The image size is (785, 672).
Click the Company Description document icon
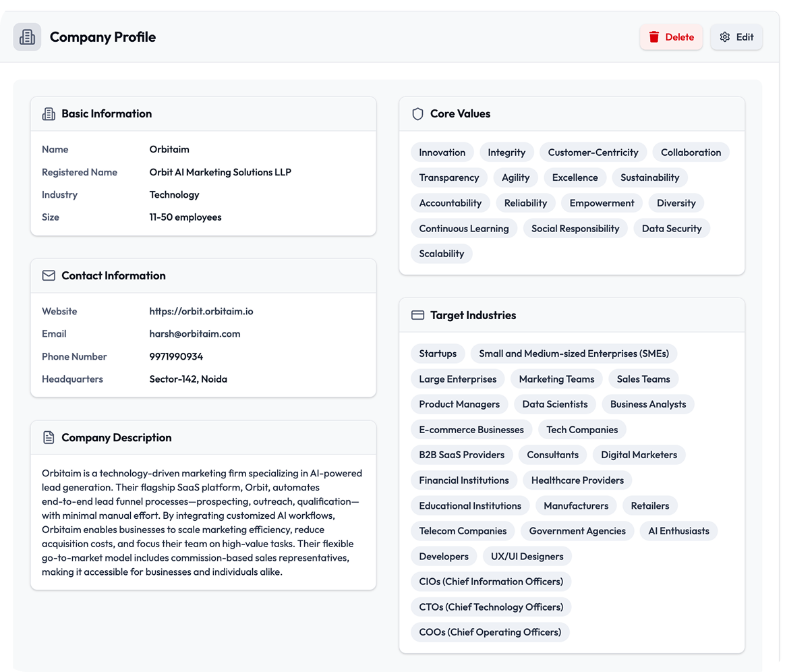[x=49, y=438]
